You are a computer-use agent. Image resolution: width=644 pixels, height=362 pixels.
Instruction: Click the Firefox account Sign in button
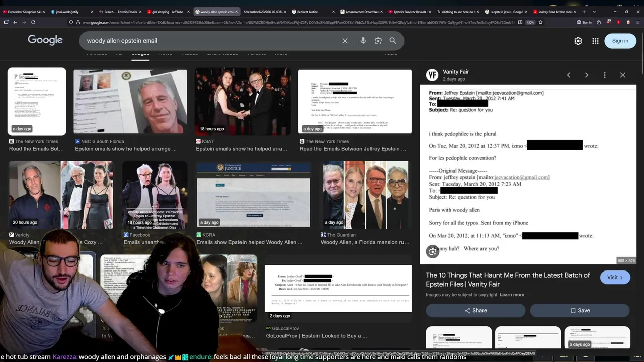point(584,22)
